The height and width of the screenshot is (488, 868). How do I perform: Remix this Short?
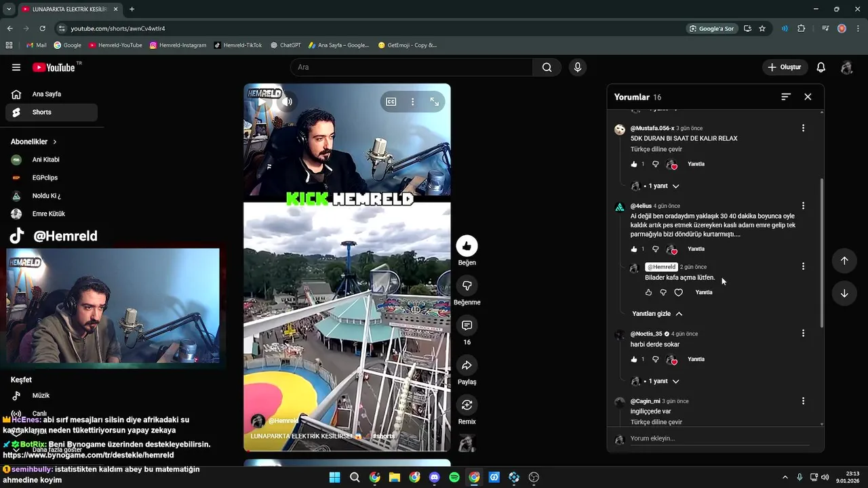pos(467,405)
